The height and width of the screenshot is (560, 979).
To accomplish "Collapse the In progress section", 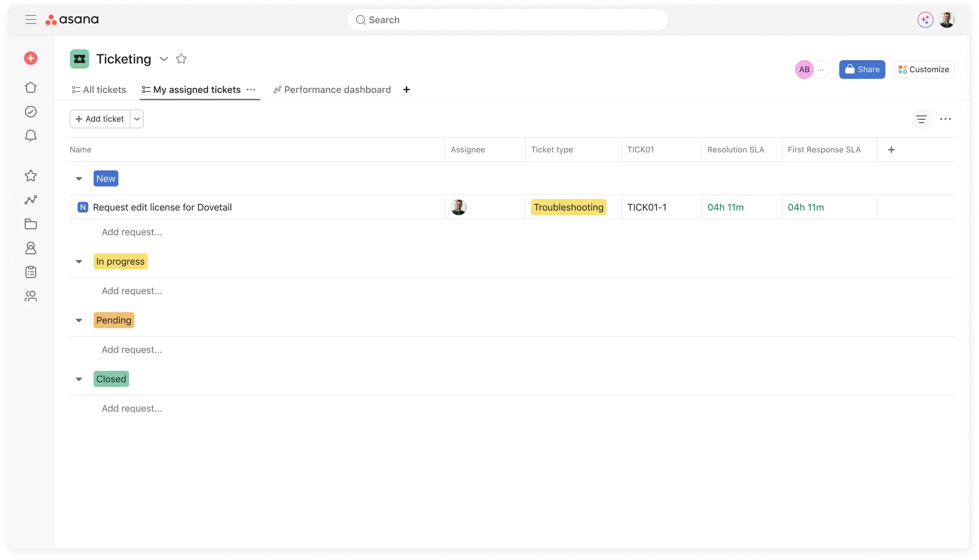I will [79, 261].
